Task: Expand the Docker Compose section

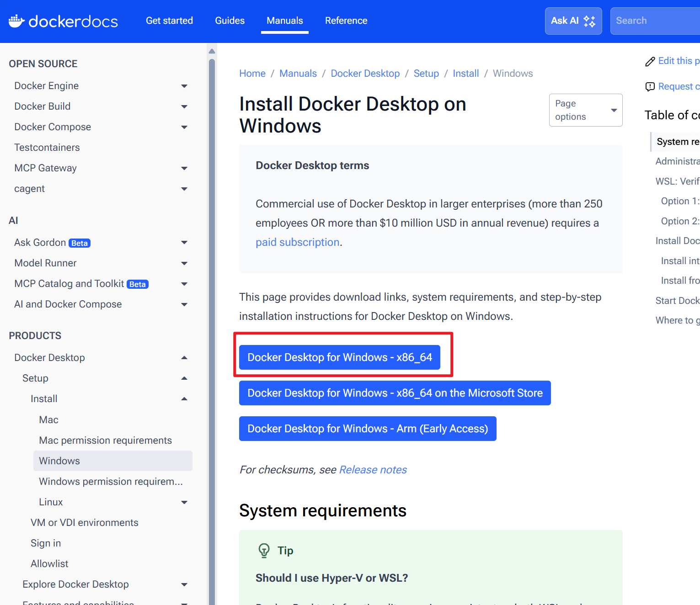Action: point(185,127)
